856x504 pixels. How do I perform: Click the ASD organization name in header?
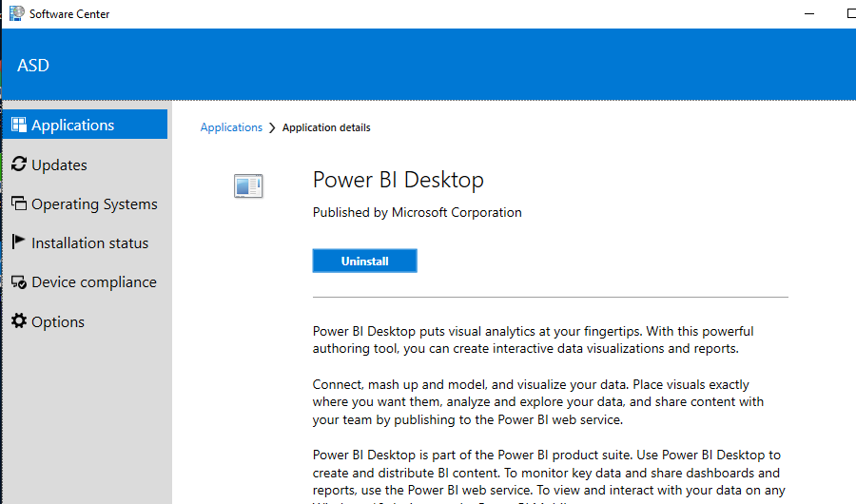point(33,66)
